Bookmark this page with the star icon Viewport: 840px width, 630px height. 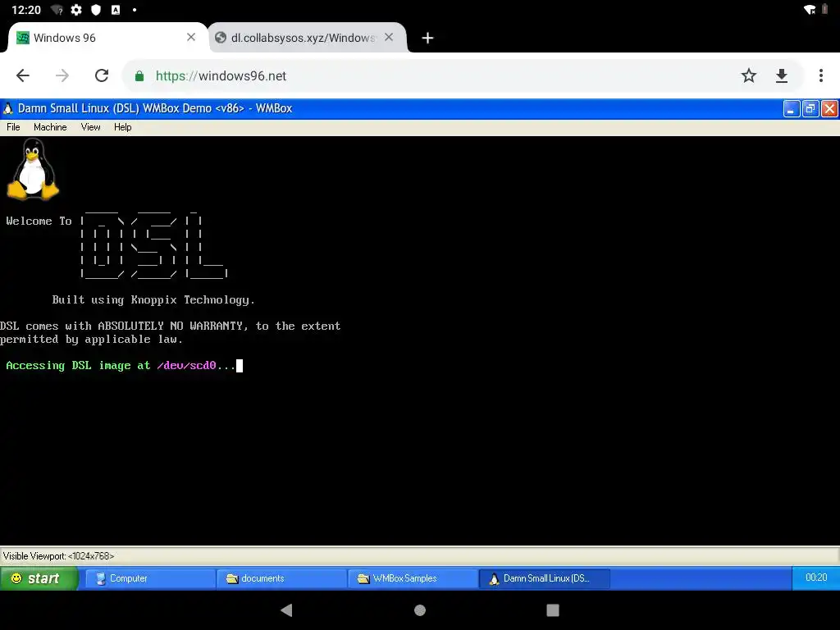pyautogui.click(x=748, y=75)
